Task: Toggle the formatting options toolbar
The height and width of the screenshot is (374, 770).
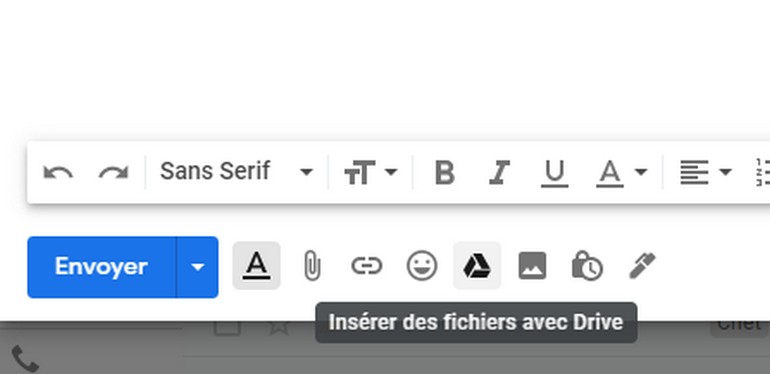Action: coord(256,266)
